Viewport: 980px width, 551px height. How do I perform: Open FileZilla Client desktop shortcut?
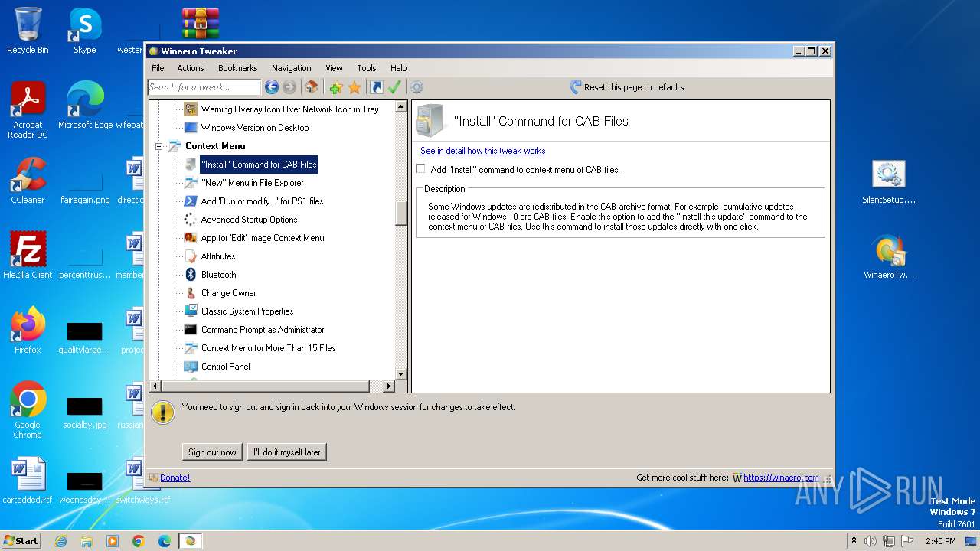(28, 256)
